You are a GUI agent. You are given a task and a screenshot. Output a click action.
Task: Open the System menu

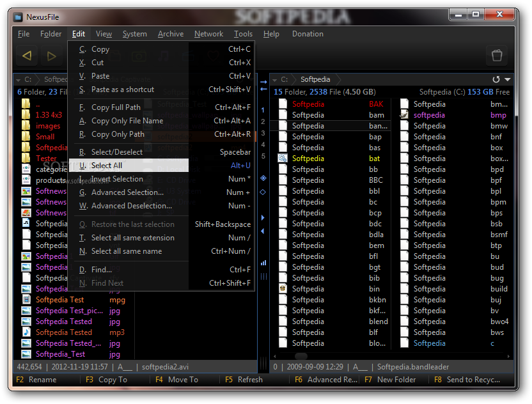[135, 34]
